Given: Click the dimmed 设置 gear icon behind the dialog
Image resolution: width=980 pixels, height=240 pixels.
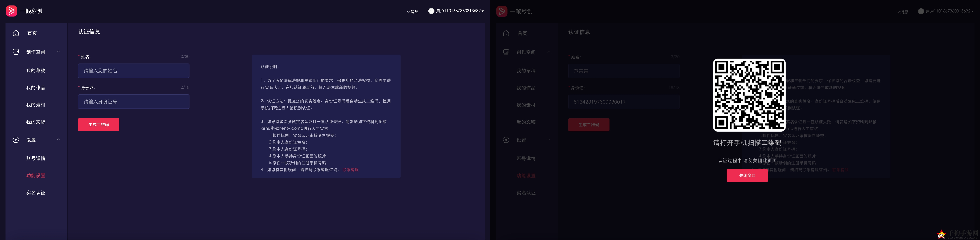Looking at the screenshot, I should [x=506, y=140].
